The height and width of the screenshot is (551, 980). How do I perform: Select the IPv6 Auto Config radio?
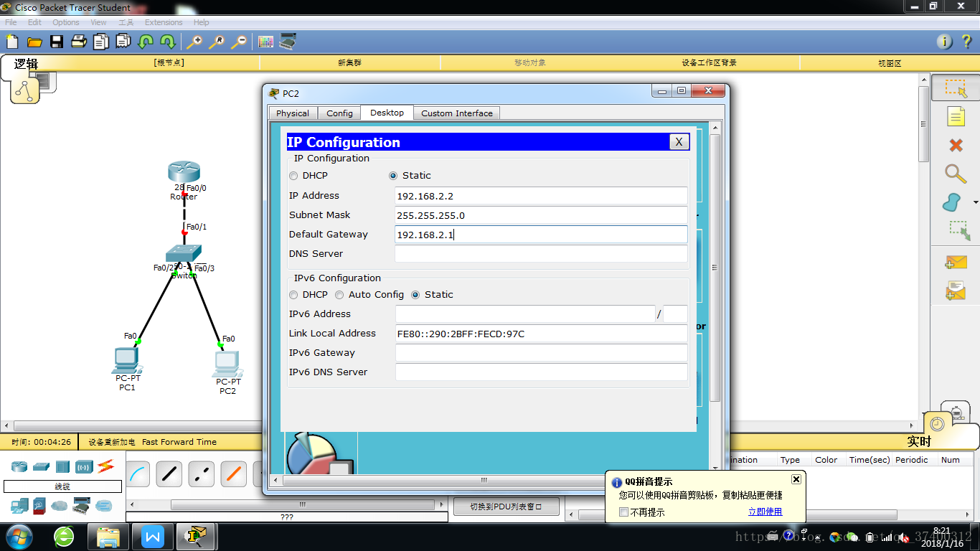point(339,295)
